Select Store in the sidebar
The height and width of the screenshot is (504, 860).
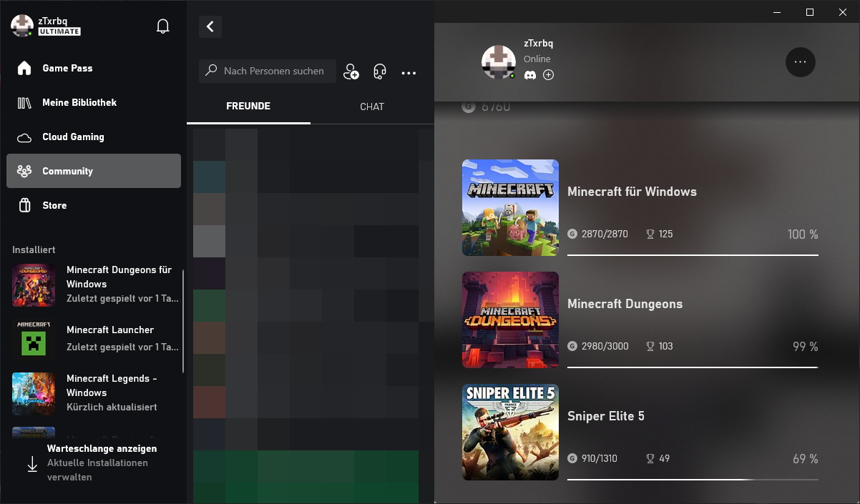(94, 205)
